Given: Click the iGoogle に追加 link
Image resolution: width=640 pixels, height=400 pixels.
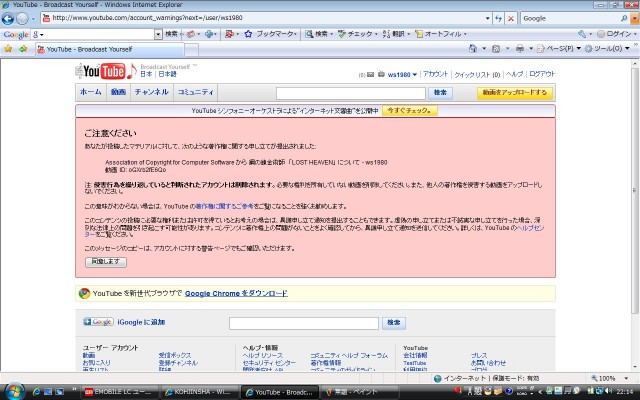Looking at the screenshot, I should (x=141, y=322).
